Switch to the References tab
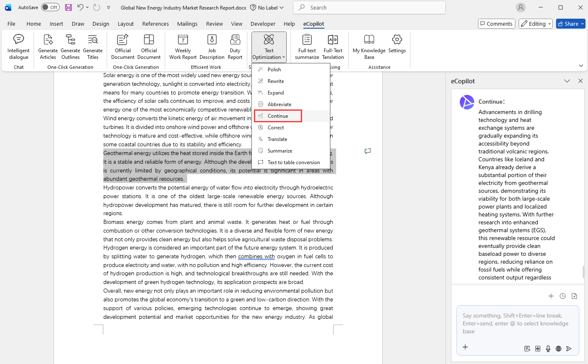Viewport: 588px width, 364px height. 155,24
